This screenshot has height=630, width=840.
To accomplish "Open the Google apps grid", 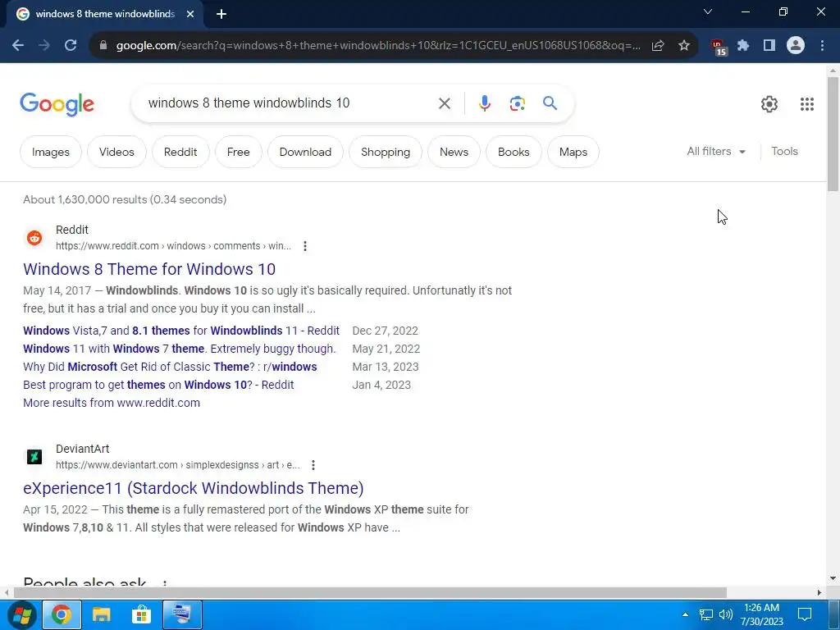I will click(807, 104).
